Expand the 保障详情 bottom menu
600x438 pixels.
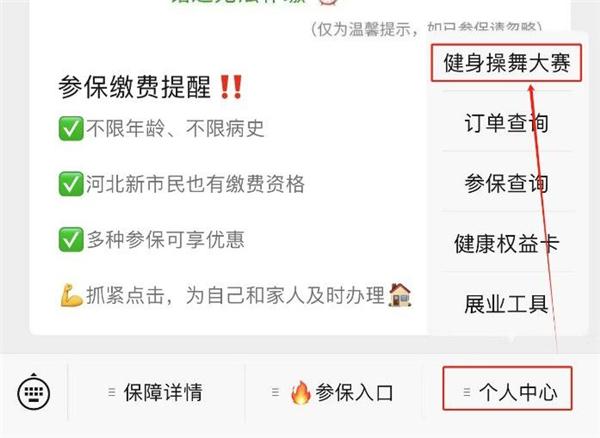click(156, 392)
